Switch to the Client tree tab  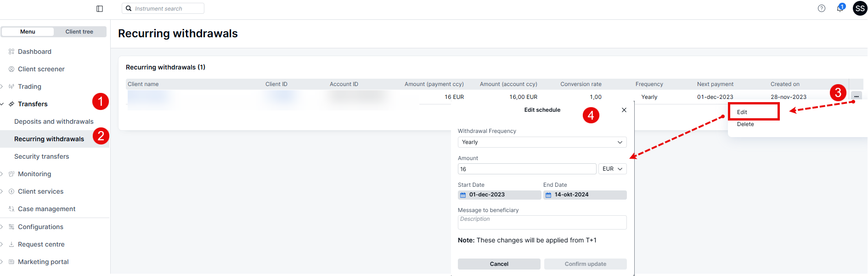(x=79, y=32)
